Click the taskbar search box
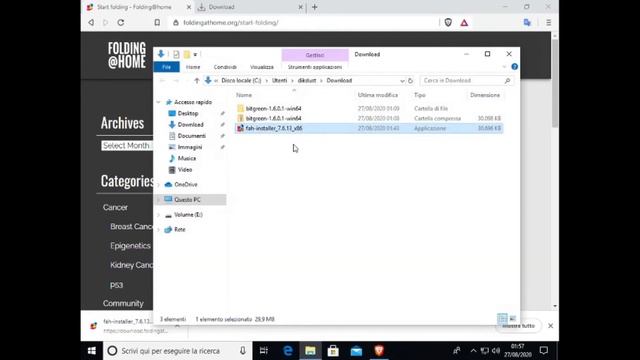640x360 pixels. [x=178, y=351]
